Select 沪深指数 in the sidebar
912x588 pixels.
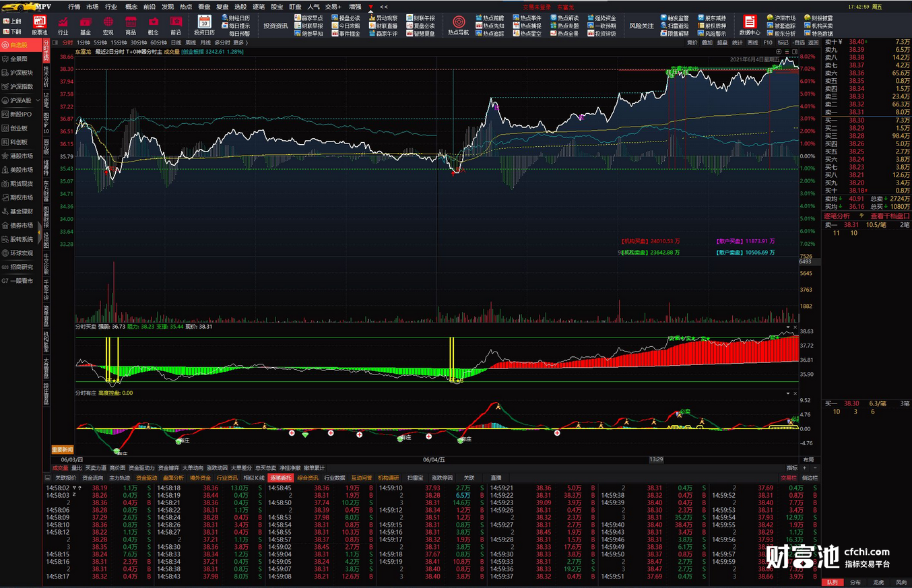tap(19, 86)
